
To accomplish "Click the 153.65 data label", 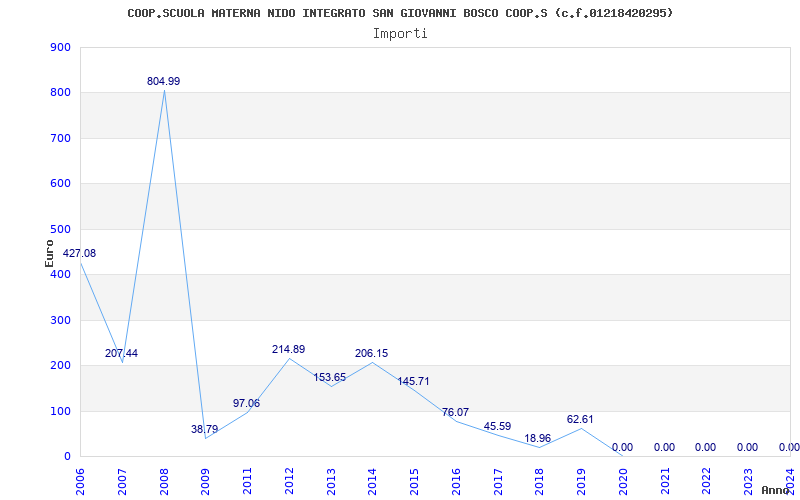I will pos(330,378).
